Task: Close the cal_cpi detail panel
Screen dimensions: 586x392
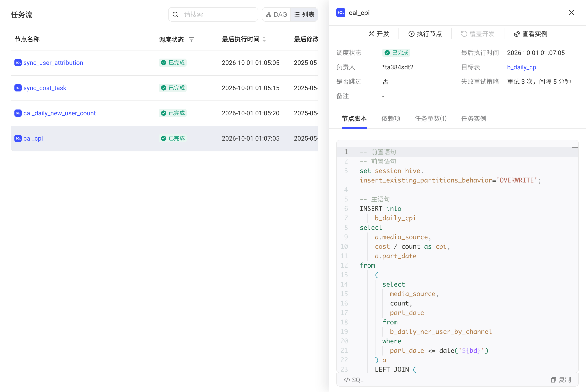Action: 571,13
